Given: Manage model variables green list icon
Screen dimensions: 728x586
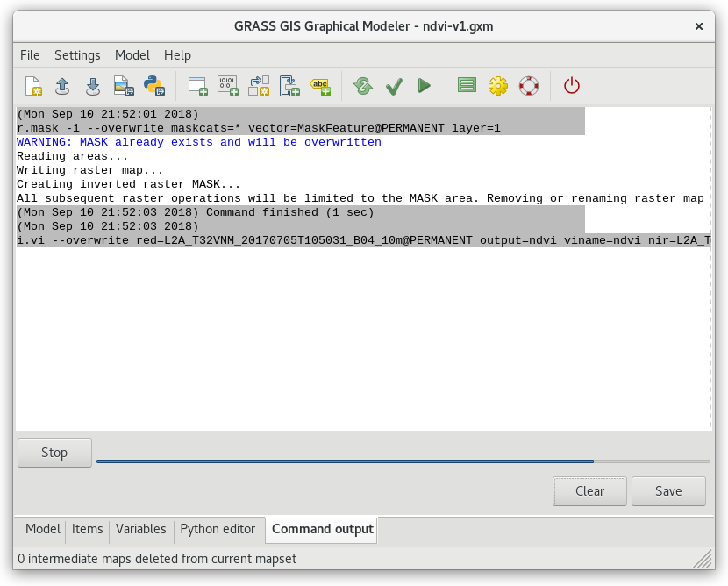Looking at the screenshot, I should point(467,85).
